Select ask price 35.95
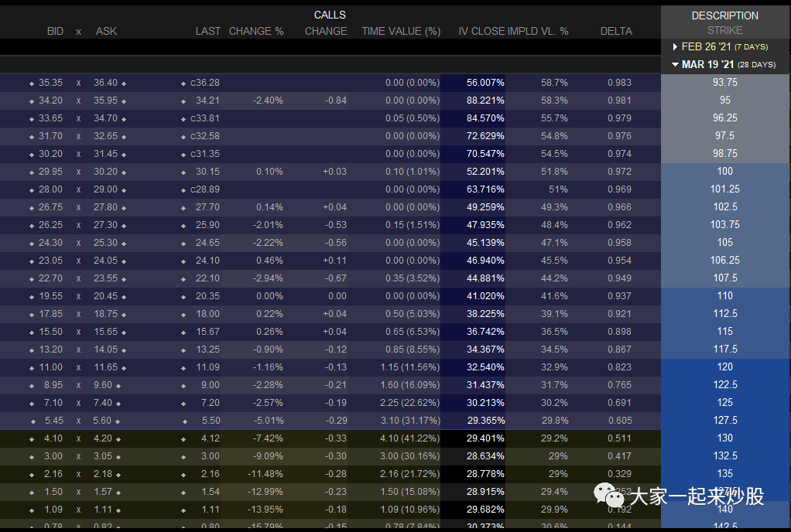 105,101
